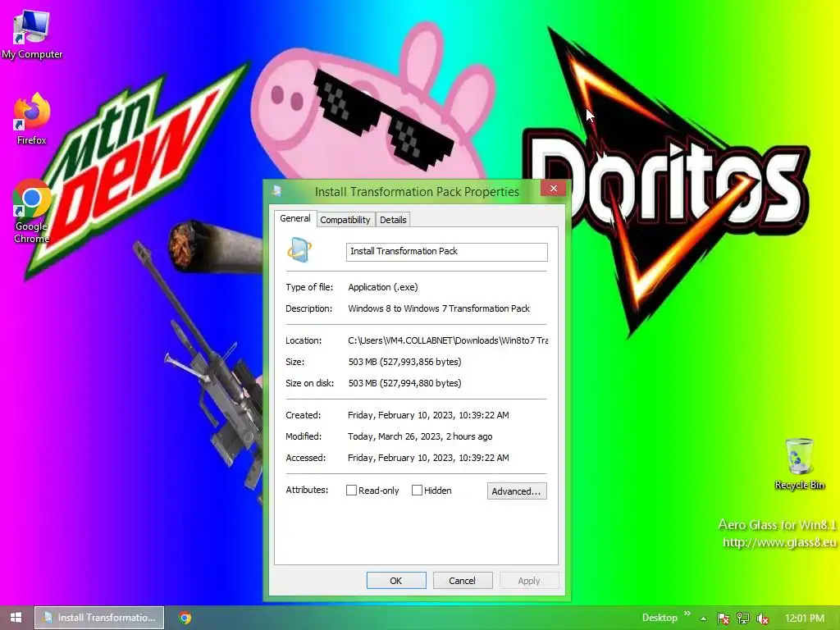This screenshot has height=630, width=840.
Task: Click the Created date value
Action: 428,415
